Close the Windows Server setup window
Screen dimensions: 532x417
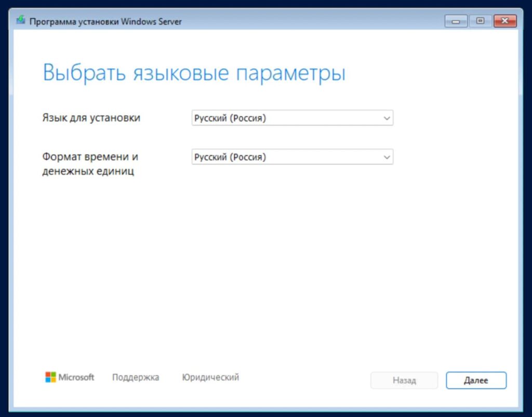505,21
